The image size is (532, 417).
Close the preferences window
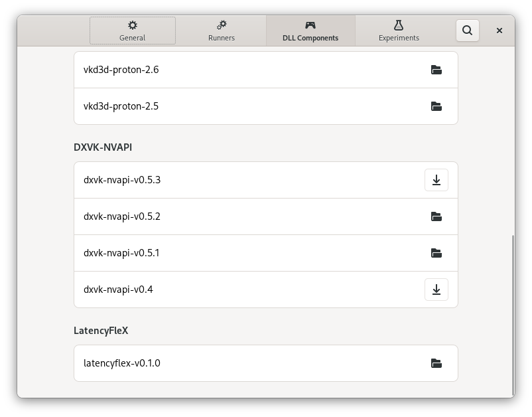499,31
